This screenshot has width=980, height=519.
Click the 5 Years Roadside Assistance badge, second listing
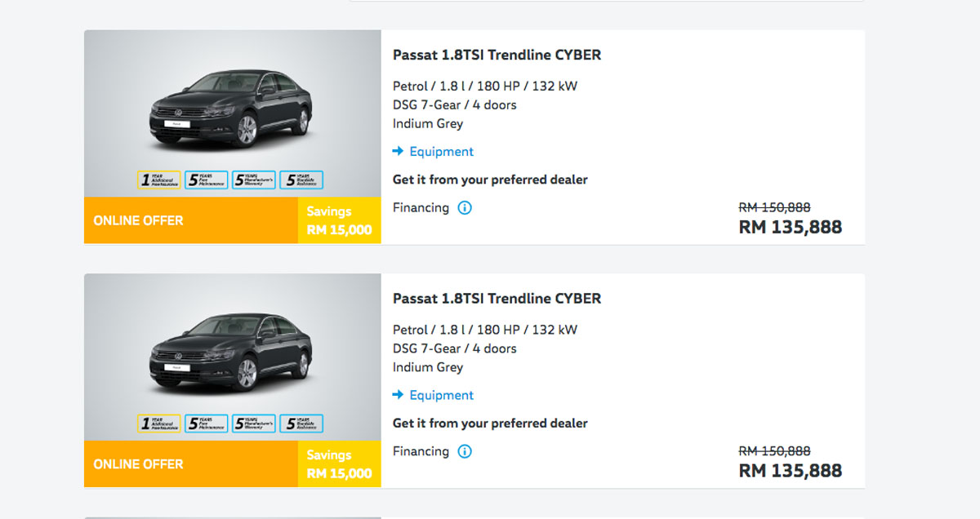301,424
